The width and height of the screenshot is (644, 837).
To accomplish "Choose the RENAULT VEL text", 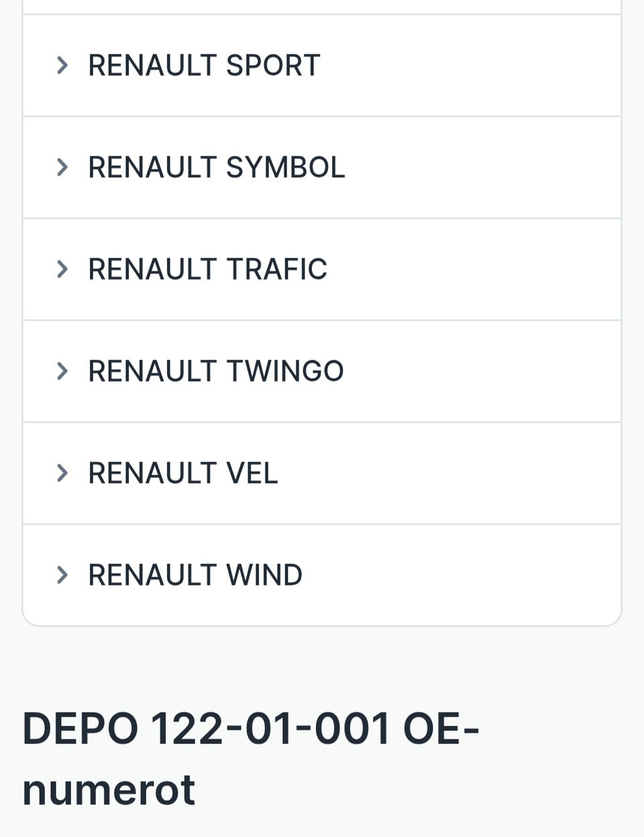I will (182, 473).
